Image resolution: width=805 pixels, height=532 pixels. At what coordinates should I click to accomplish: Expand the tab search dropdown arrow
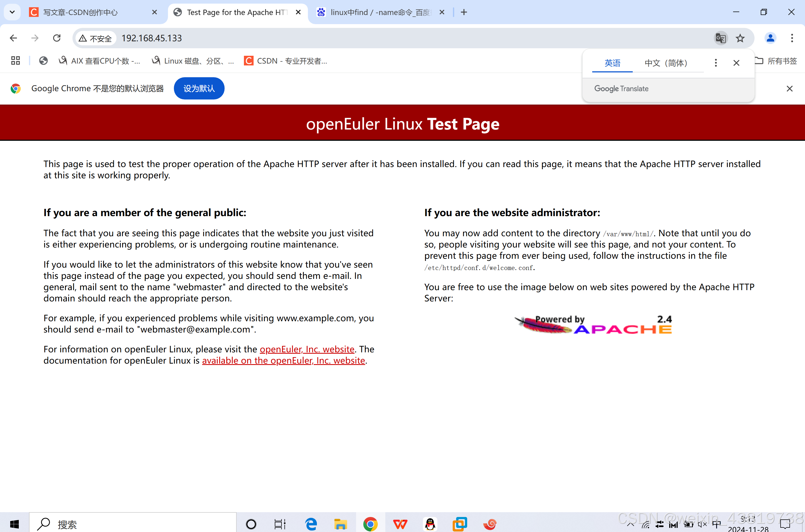pos(12,12)
